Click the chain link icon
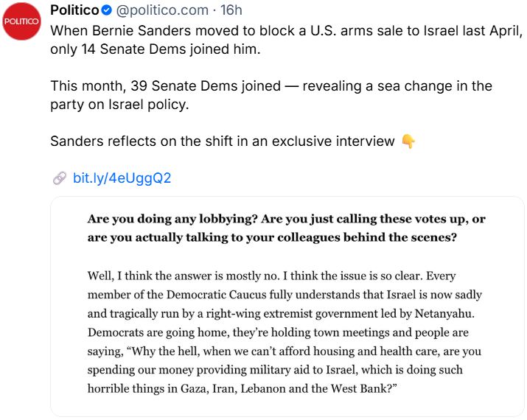The height and width of the screenshot is (420, 527). [x=59, y=178]
